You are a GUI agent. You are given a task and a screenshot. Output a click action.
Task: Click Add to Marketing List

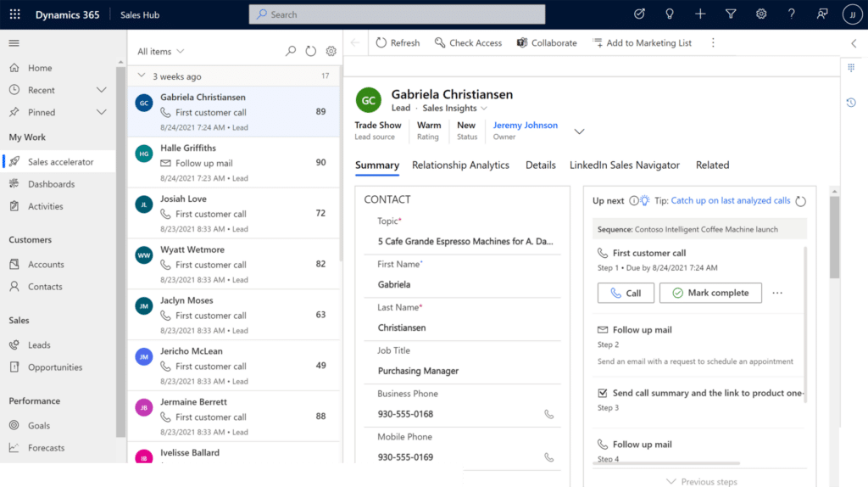642,42
